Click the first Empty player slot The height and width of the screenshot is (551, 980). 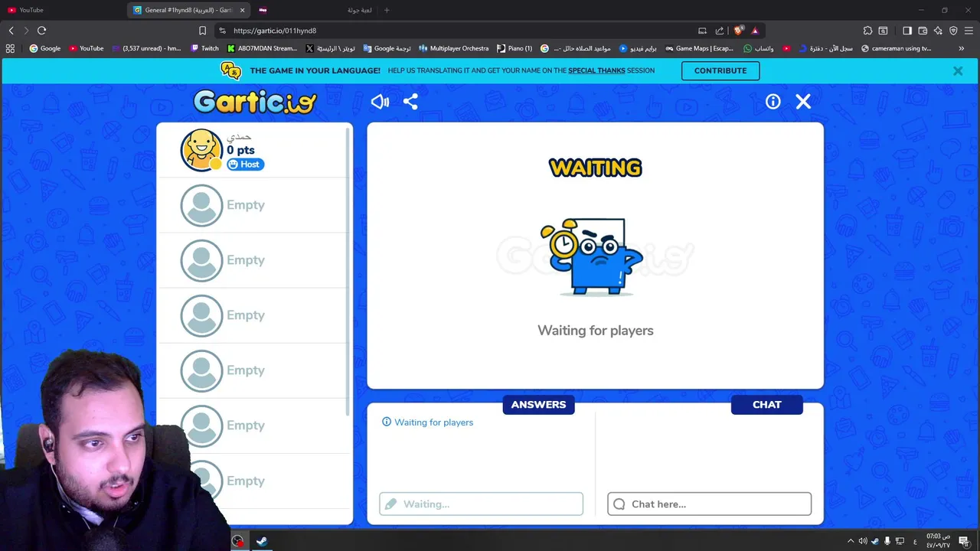coord(255,205)
